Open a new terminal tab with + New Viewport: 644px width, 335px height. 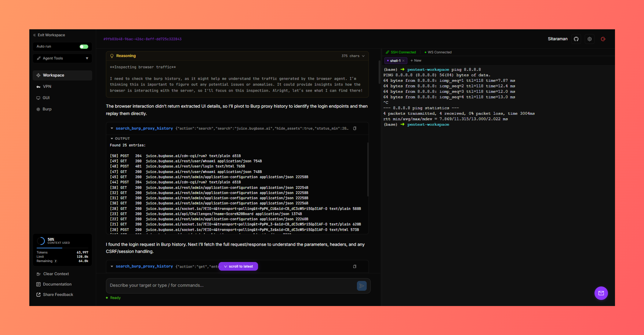click(x=416, y=60)
